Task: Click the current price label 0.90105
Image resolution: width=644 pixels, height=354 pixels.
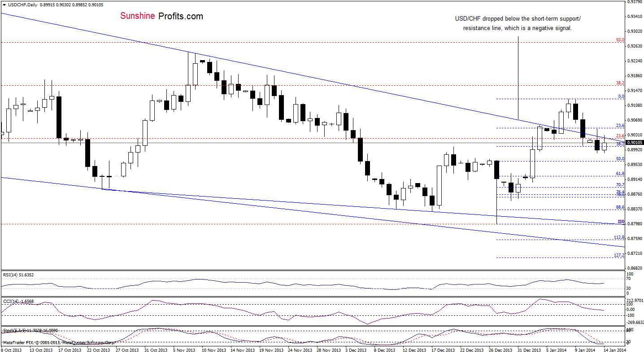Action: tap(635, 143)
